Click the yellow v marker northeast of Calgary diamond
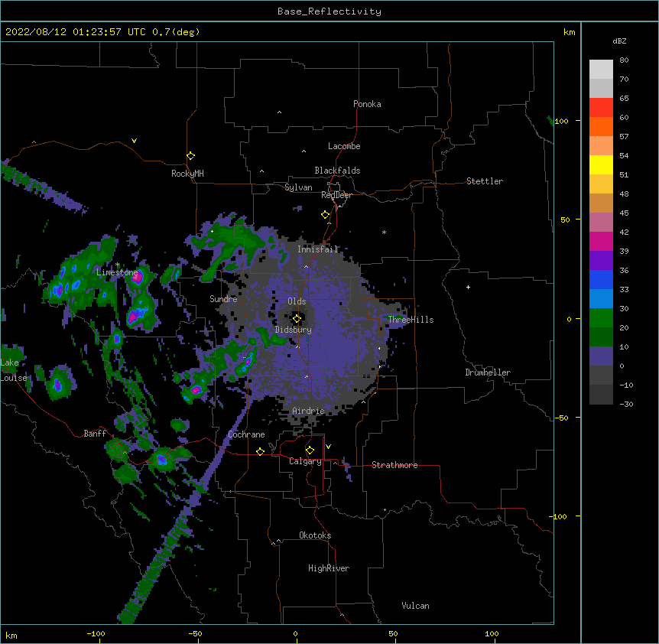Image resolution: width=659 pixels, height=644 pixels. [328, 447]
